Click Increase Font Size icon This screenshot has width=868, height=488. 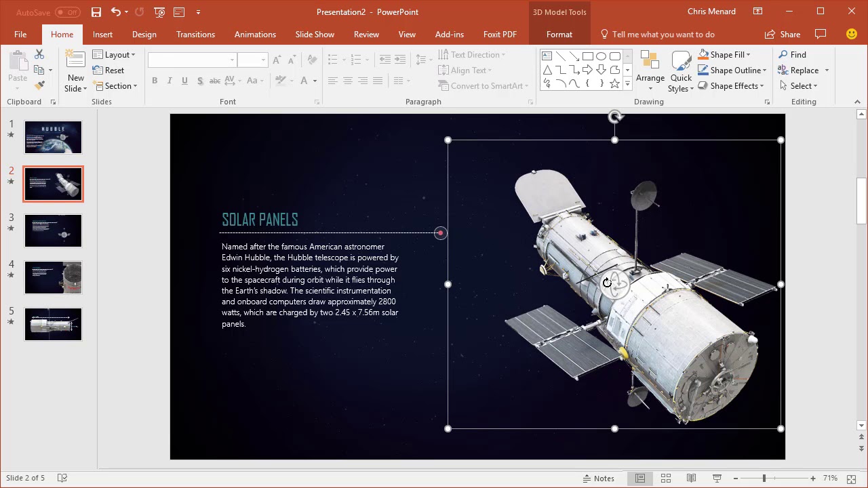click(277, 60)
